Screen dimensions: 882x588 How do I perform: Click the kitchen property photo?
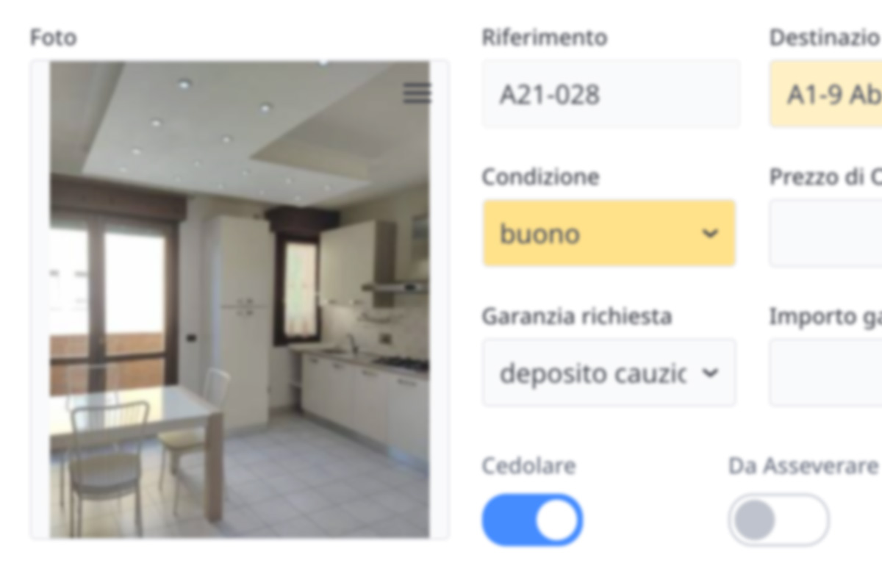(240, 299)
